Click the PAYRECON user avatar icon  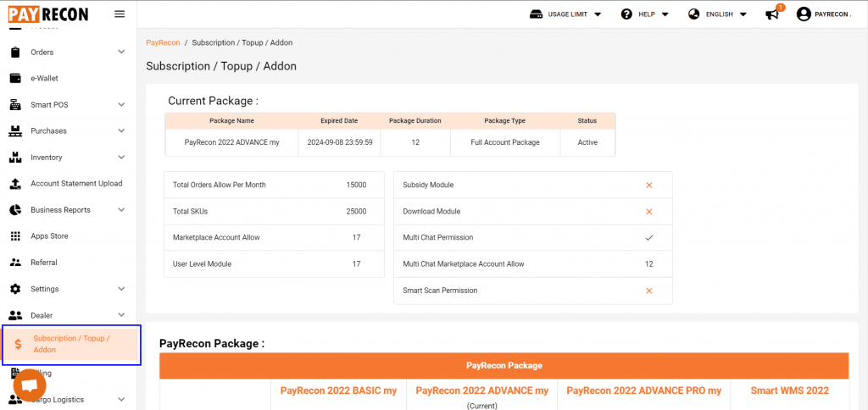tap(804, 14)
